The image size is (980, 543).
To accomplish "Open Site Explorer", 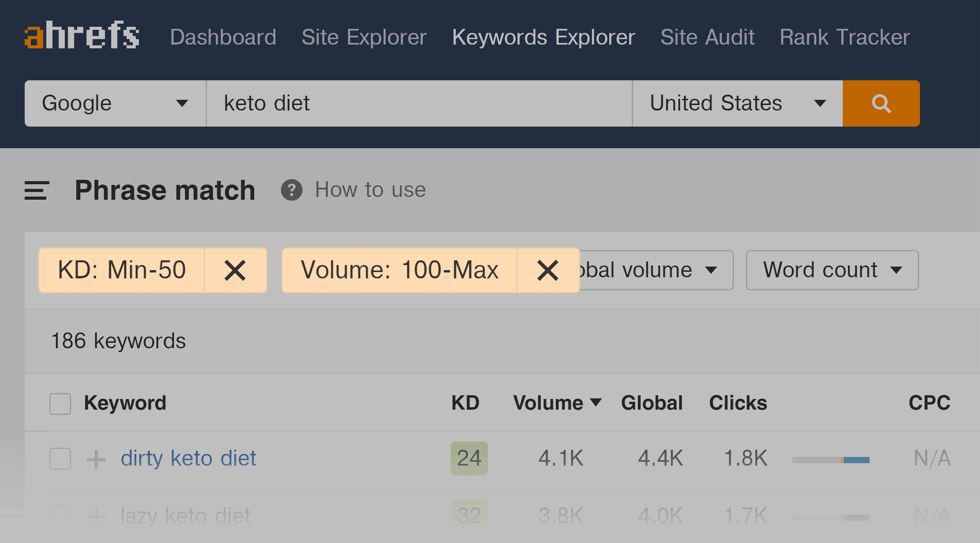I will tap(364, 38).
